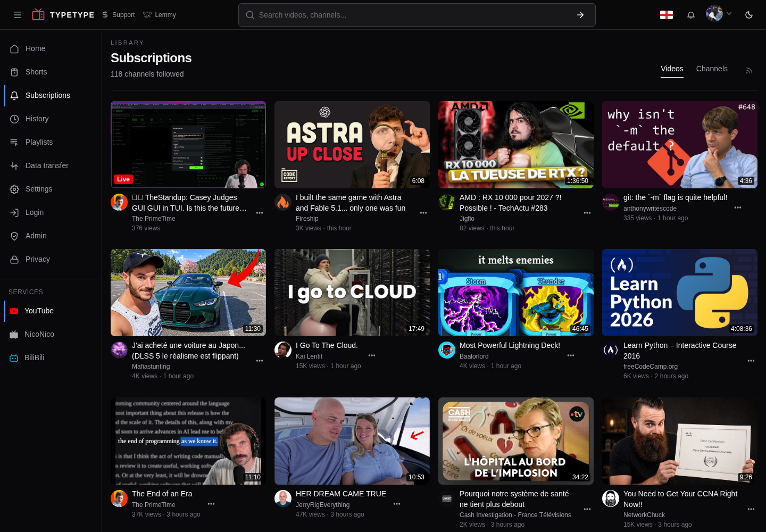Image resolution: width=766 pixels, height=532 pixels.
Task: Click the Kai Lentit channel avatar
Action: click(283, 350)
